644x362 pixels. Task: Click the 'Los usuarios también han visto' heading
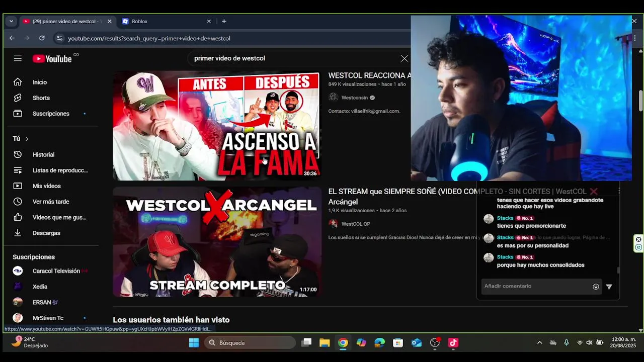point(171,320)
